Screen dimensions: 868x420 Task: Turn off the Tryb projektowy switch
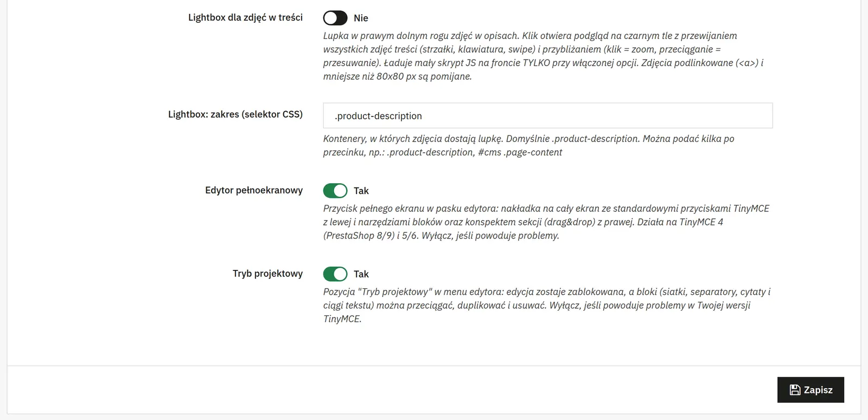click(335, 274)
